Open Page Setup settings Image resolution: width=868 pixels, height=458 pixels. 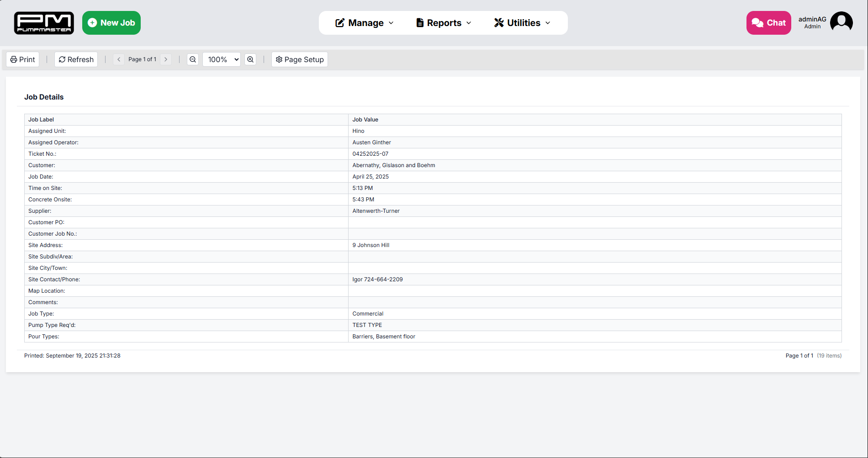(x=300, y=59)
